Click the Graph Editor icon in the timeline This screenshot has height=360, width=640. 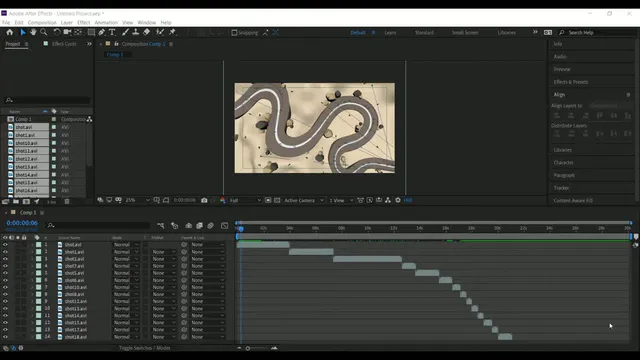pyautogui.click(x=224, y=225)
